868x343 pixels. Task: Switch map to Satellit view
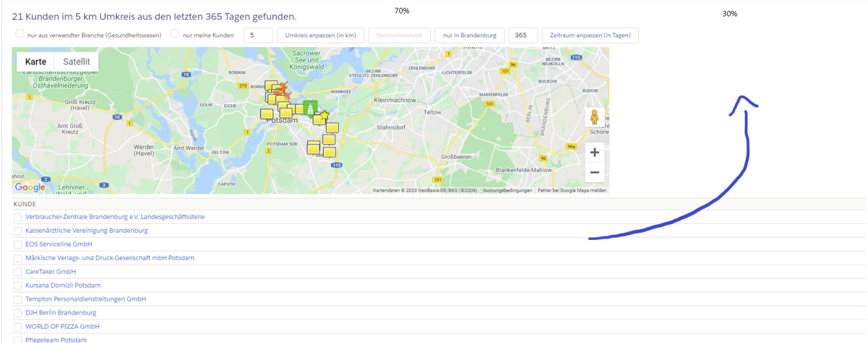77,61
